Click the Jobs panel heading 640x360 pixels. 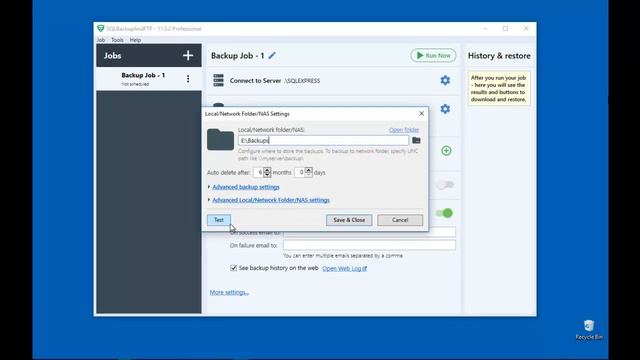tap(112, 56)
